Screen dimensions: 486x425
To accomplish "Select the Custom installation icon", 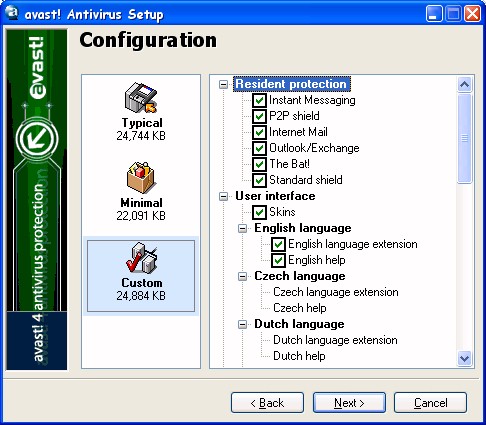I will coord(141,257).
